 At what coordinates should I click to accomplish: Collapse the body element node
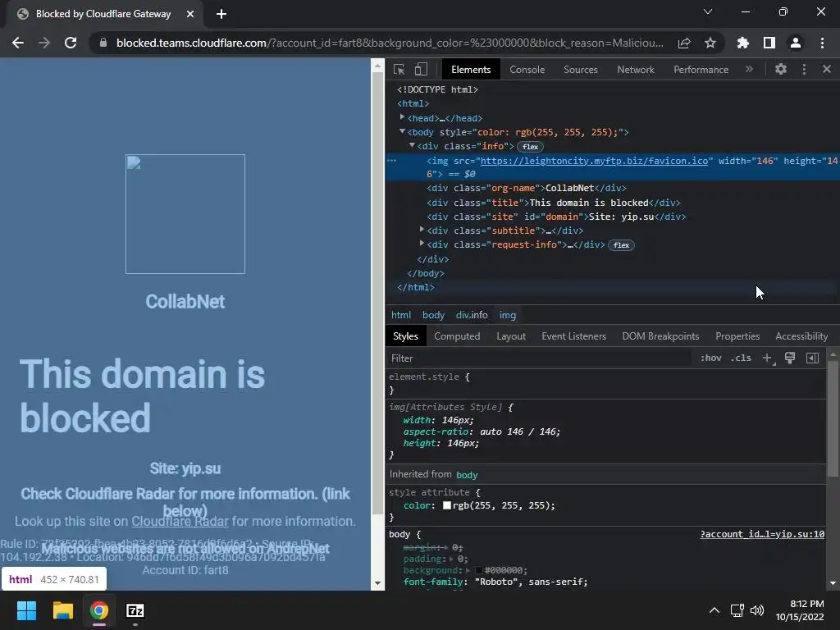click(402, 131)
